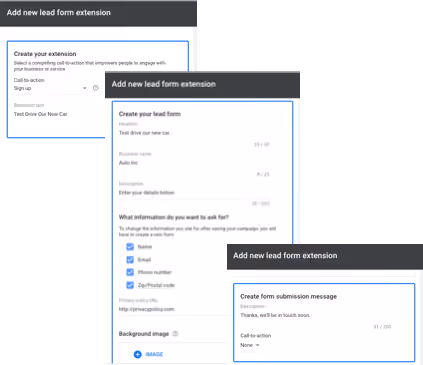This screenshot has height=365, width=423.
Task: Click the 'Background image' label
Action: click(144, 334)
